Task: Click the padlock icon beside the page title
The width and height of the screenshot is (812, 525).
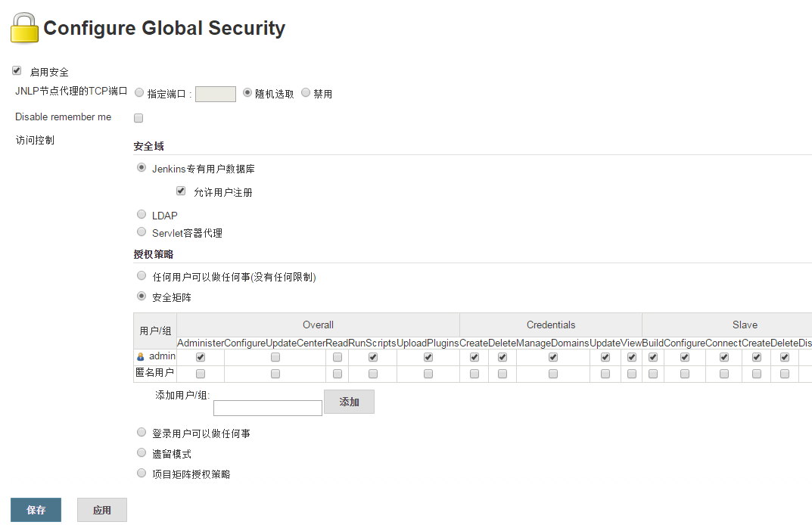Action: 24,28
